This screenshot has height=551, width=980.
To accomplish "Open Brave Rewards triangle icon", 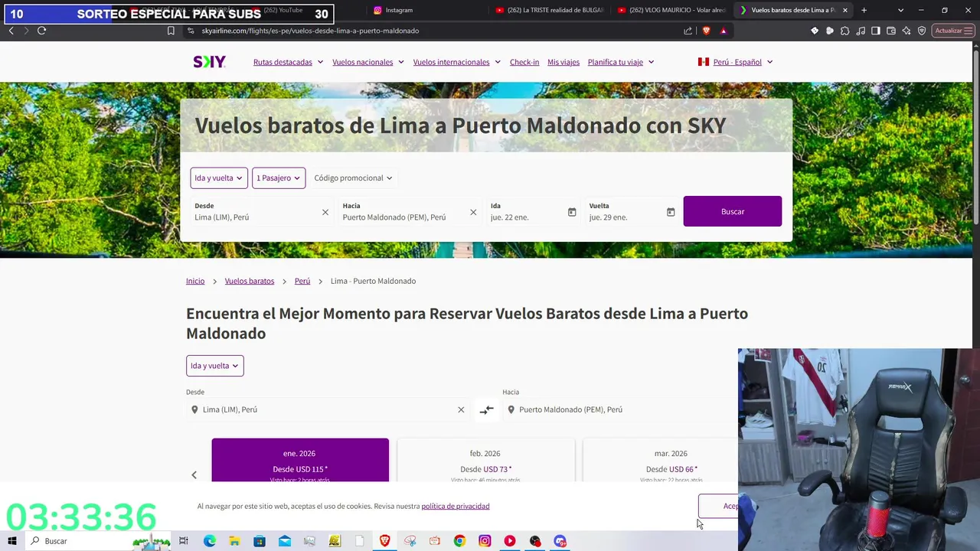I will [724, 31].
